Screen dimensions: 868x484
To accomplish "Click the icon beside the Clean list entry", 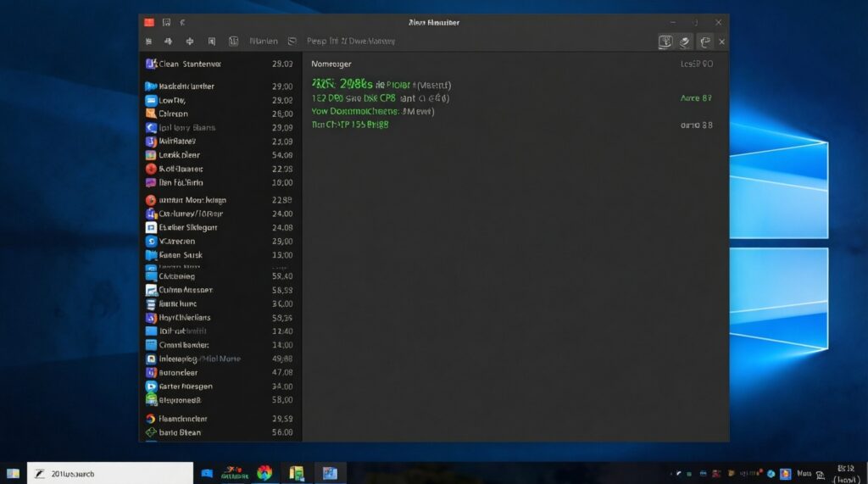I will 152,64.
